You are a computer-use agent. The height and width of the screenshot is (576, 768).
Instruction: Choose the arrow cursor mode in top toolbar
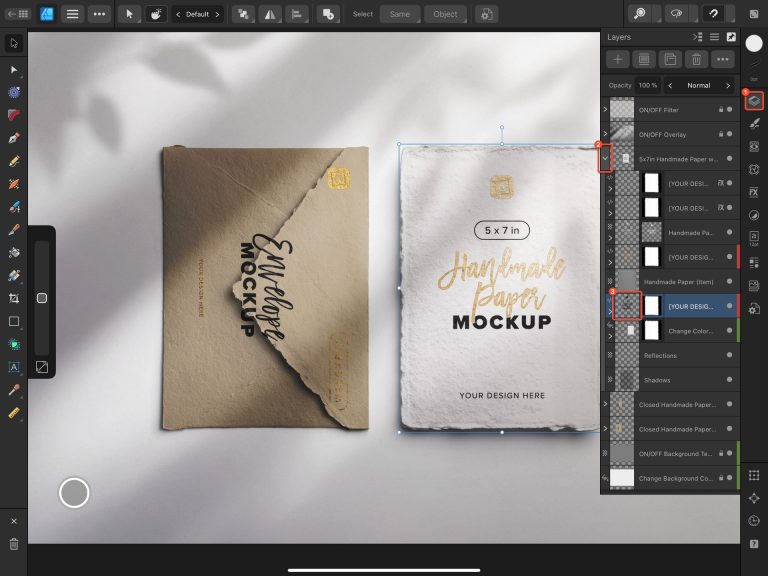[129, 14]
